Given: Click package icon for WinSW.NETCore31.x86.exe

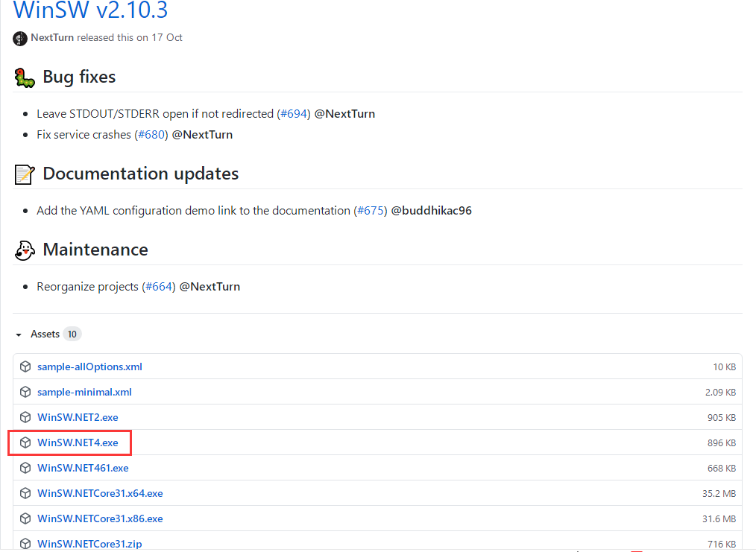Looking at the screenshot, I should click(25, 518).
